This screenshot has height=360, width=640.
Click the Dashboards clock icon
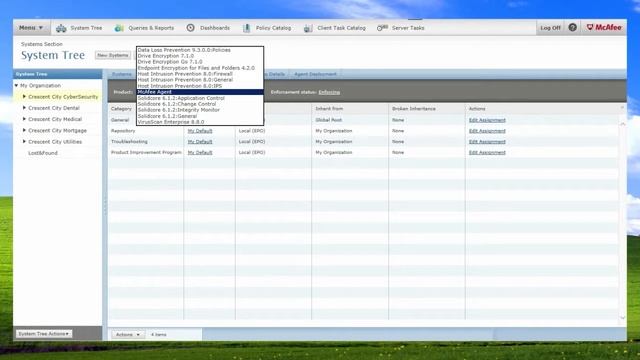click(190, 28)
